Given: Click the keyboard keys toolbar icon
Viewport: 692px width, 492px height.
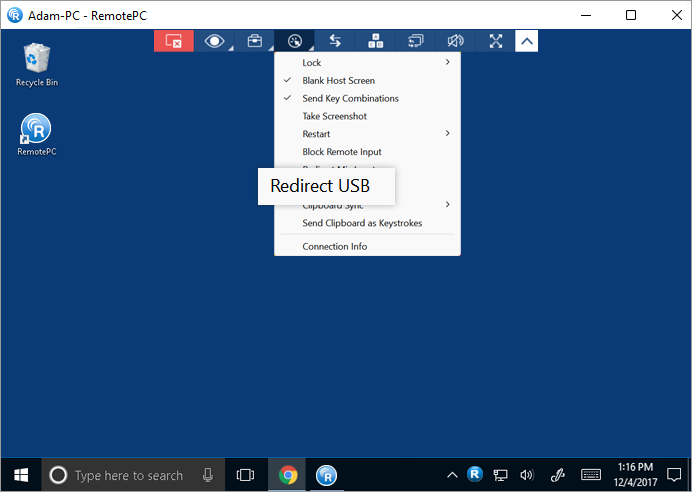Looking at the screenshot, I should [376, 41].
